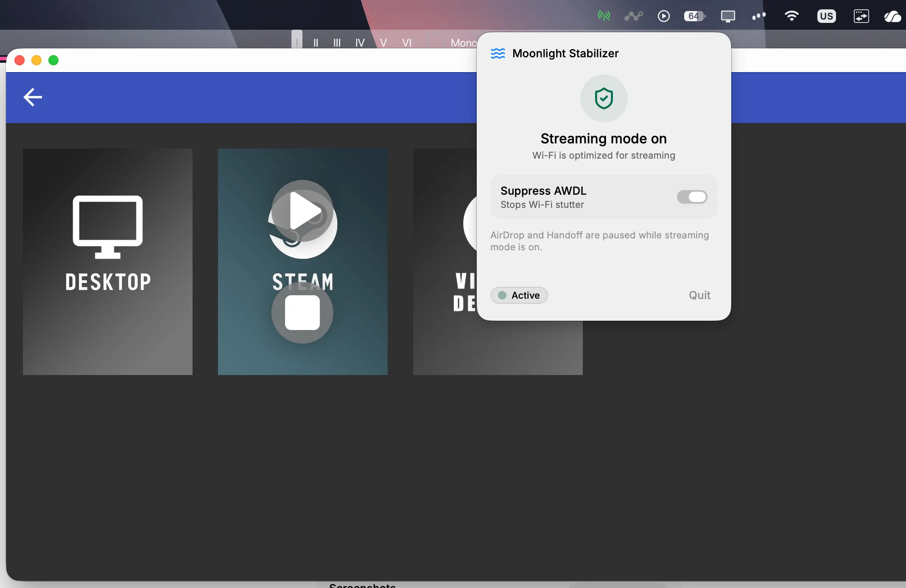Click the three-dots menu bar icon

coord(759,16)
